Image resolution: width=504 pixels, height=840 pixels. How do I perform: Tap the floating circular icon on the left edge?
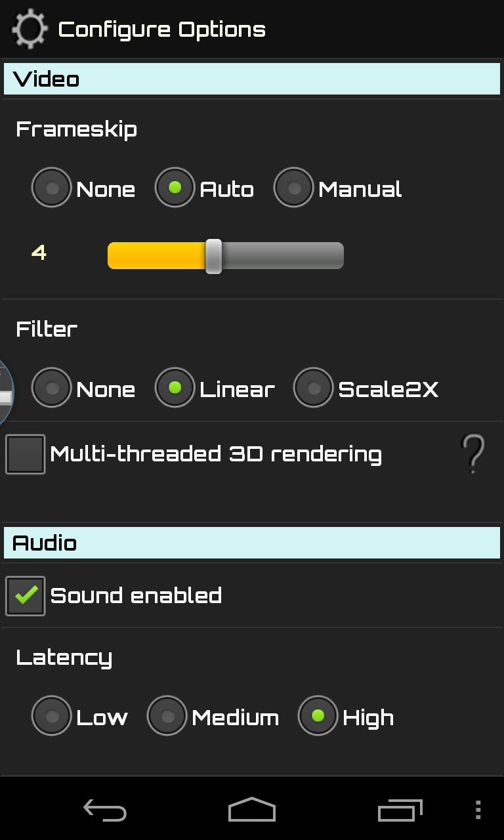[6, 392]
